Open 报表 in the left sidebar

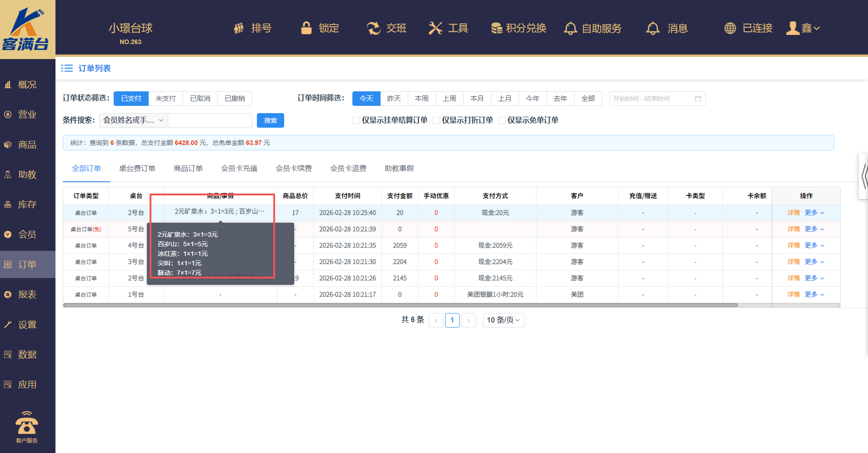coord(27,294)
